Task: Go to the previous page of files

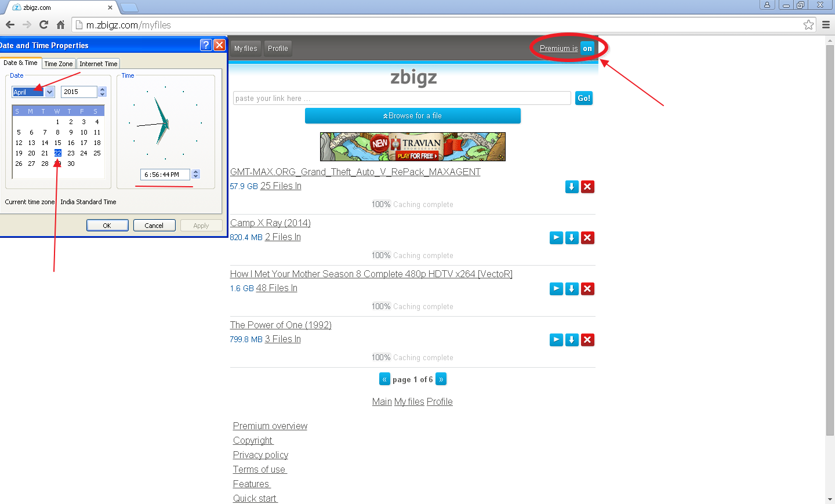Action: click(384, 379)
